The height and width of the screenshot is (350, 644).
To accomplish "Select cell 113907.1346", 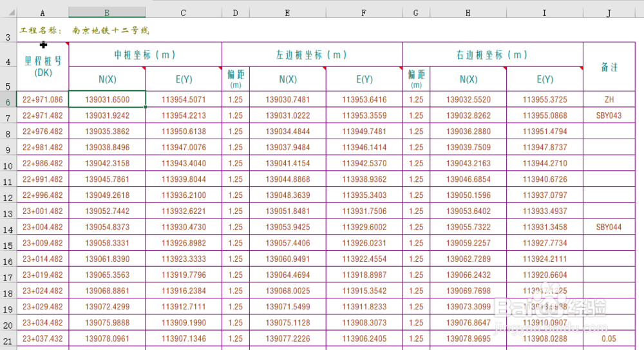I will coord(184,338).
